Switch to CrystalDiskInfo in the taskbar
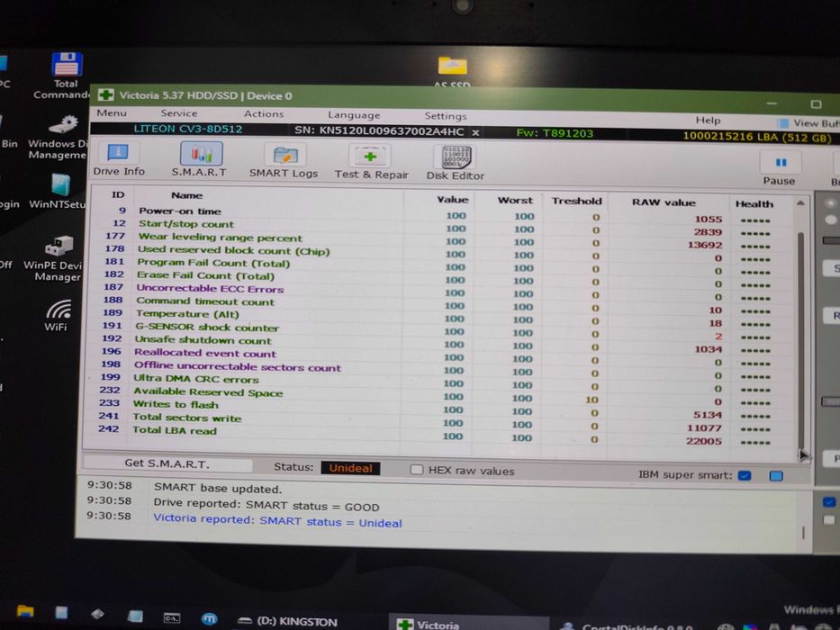Screen dimensions: 840x630 (627, 626)
